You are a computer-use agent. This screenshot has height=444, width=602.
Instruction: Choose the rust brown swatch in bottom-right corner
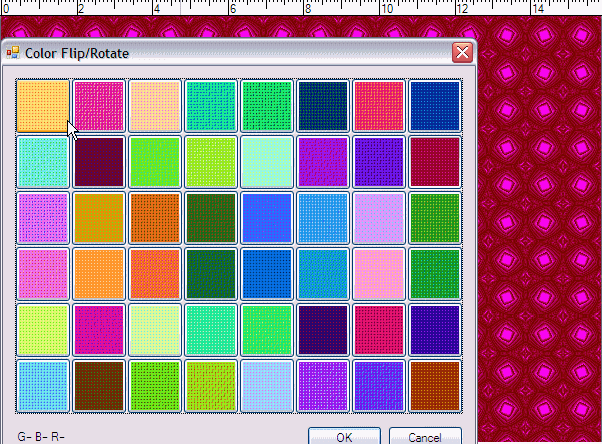pyautogui.click(x=435, y=386)
